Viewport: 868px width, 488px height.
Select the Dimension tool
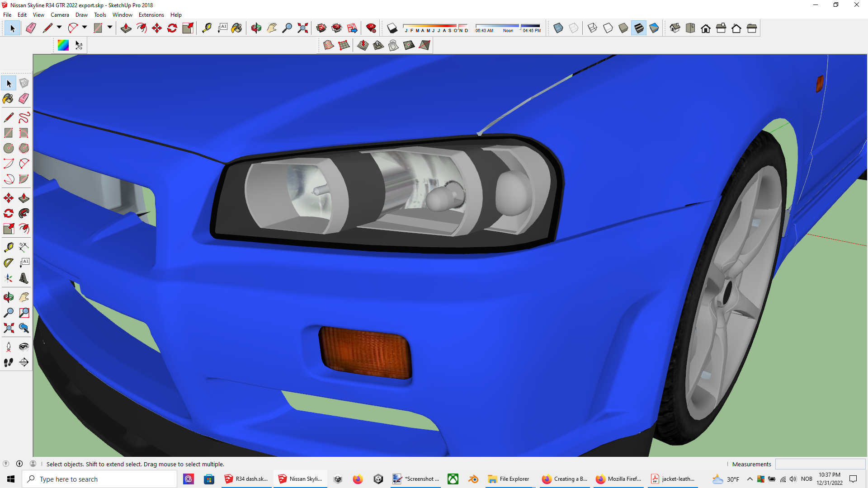pyautogui.click(x=24, y=247)
